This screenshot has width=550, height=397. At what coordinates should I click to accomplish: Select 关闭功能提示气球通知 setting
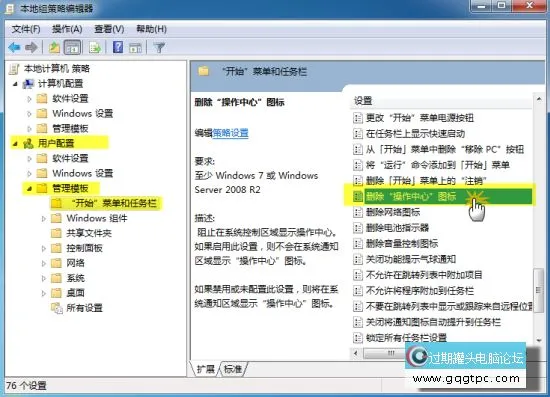point(411,259)
